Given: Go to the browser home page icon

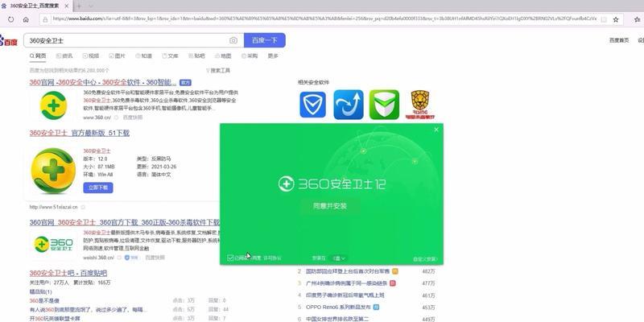Looking at the screenshot, I should [x=26, y=19].
